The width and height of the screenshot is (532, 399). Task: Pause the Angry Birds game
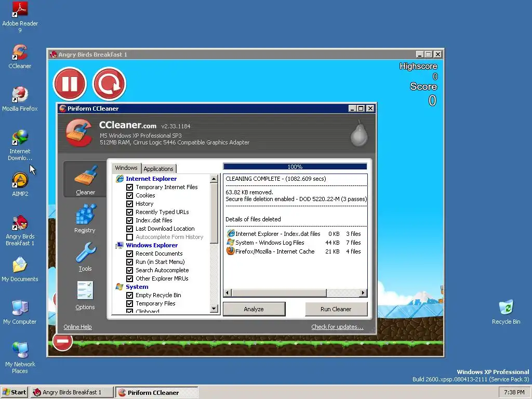point(70,84)
